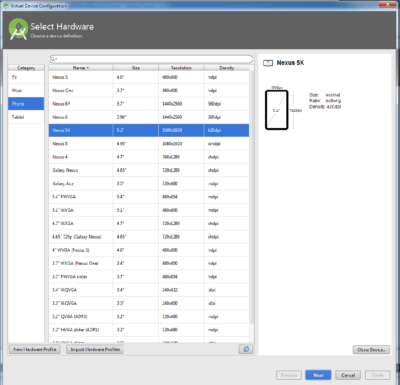Viewport: 400px width, 385px height.
Task: Click the Finish button
Action: tap(377, 375)
